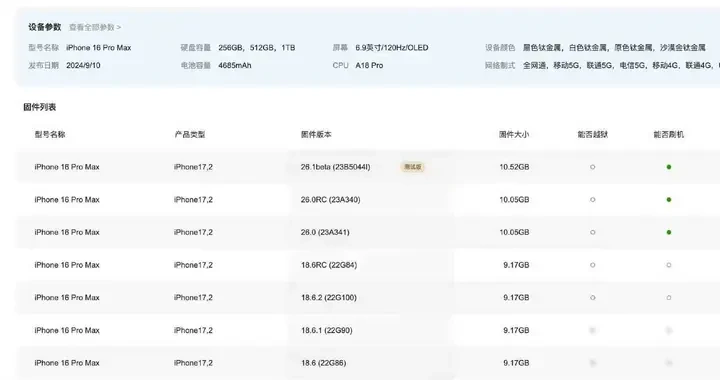Click iPhone 16 Pro Max in the 18.6RC row
The image size is (720, 380).
coord(67,265)
